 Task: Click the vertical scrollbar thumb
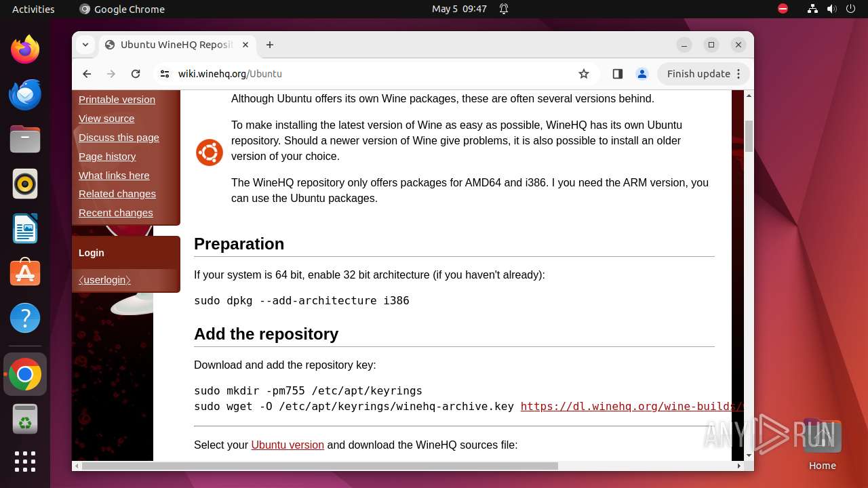click(x=749, y=136)
